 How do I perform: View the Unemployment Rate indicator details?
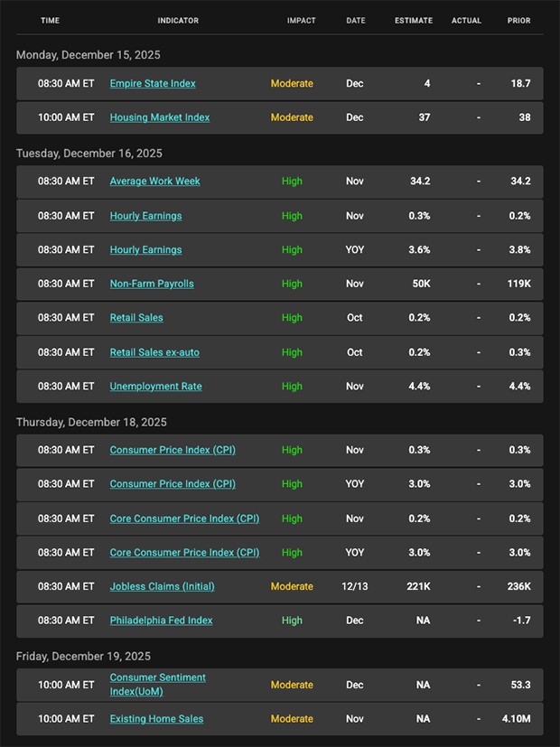[x=155, y=387]
